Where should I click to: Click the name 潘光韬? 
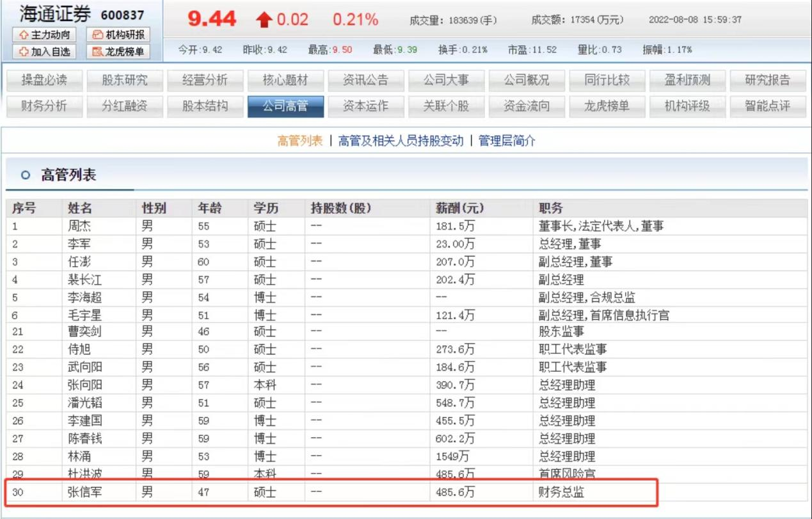coord(84,403)
